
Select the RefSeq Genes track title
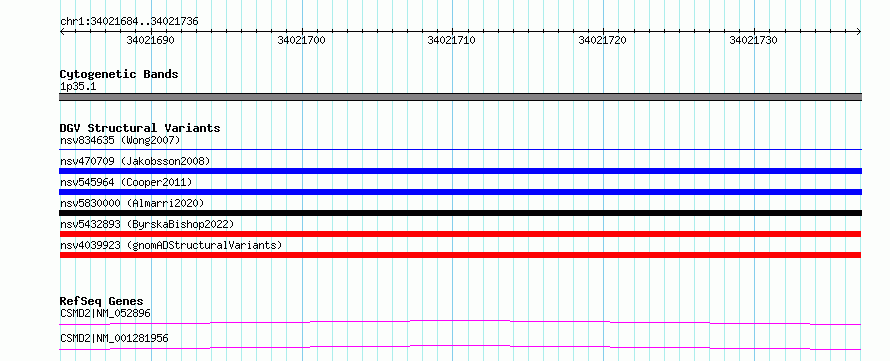point(102,301)
